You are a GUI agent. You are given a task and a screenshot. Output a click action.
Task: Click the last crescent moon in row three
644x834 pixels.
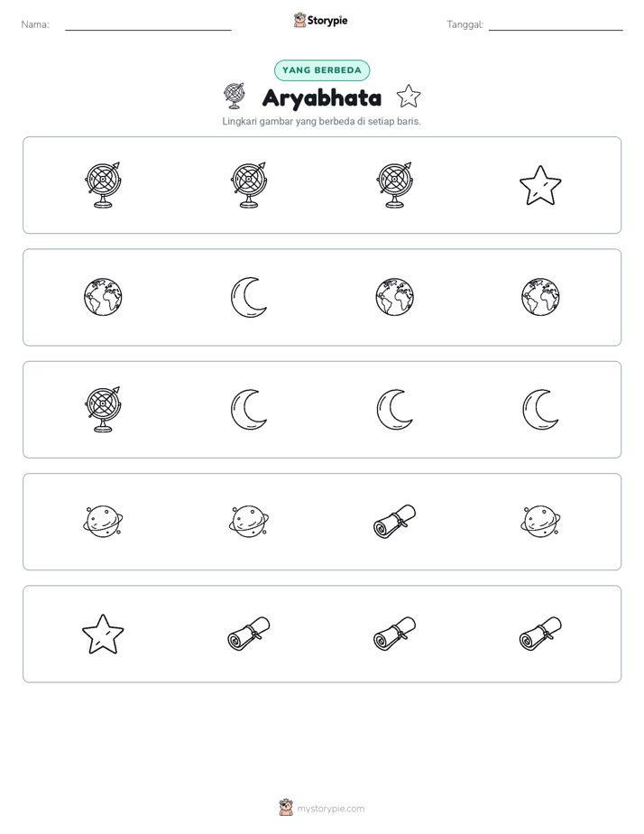[x=540, y=409]
